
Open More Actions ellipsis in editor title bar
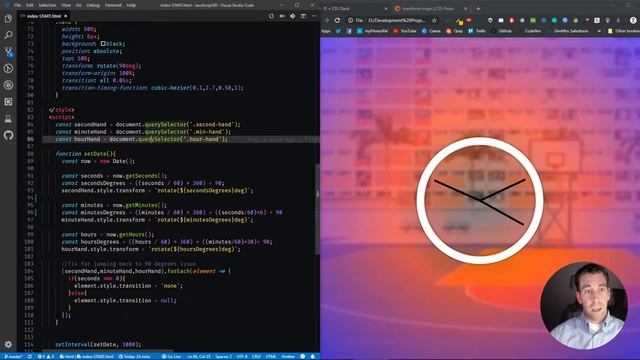click(314, 16)
